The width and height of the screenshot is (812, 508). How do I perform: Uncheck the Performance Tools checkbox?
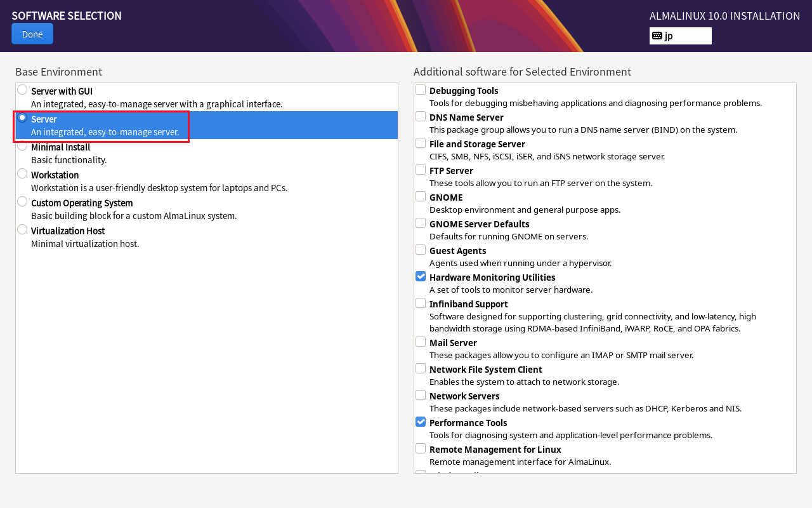coord(421,422)
